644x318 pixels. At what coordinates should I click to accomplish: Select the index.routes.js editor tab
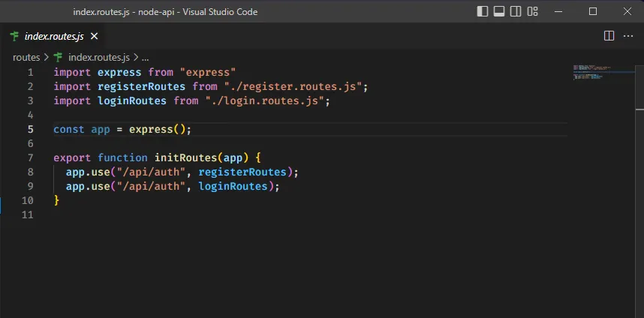pyautogui.click(x=54, y=36)
